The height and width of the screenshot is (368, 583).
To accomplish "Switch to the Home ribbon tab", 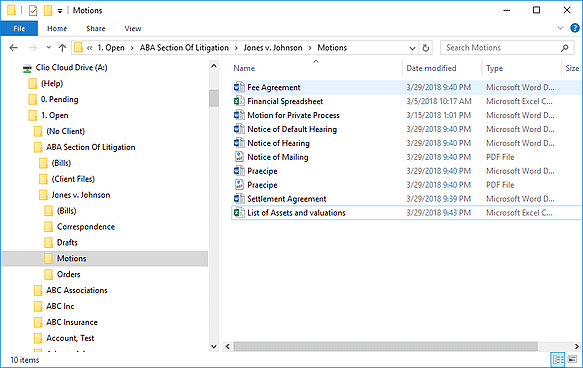I will click(57, 29).
